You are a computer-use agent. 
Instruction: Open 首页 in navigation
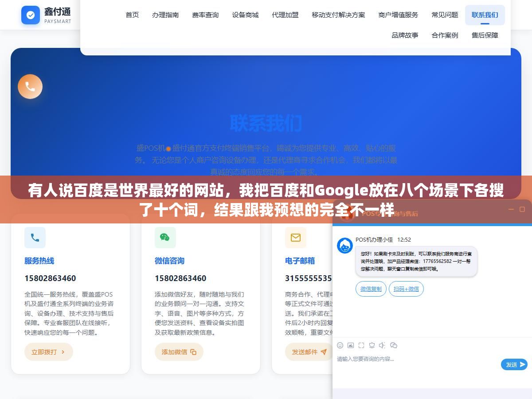[x=132, y=15]
